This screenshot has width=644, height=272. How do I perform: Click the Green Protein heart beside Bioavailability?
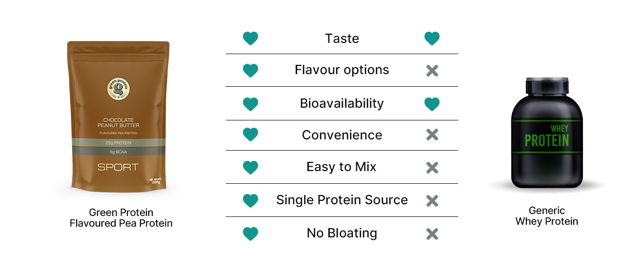(x=250, y=104)
